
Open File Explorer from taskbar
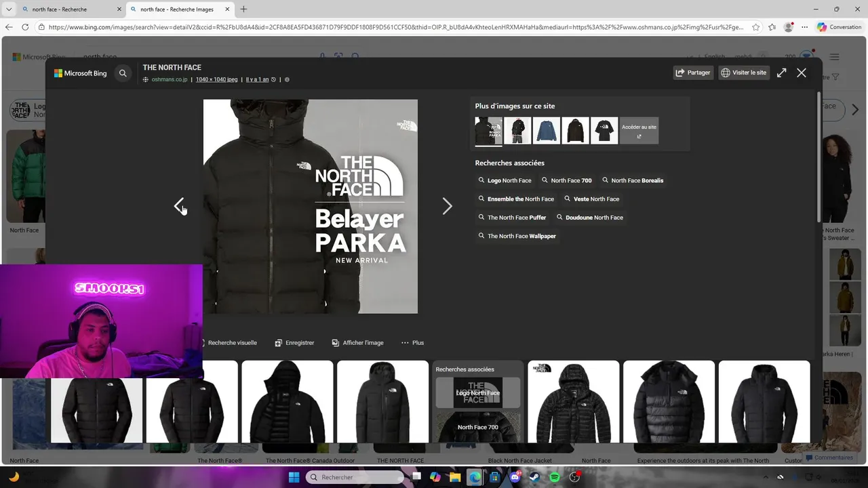(x=455, y=477)
